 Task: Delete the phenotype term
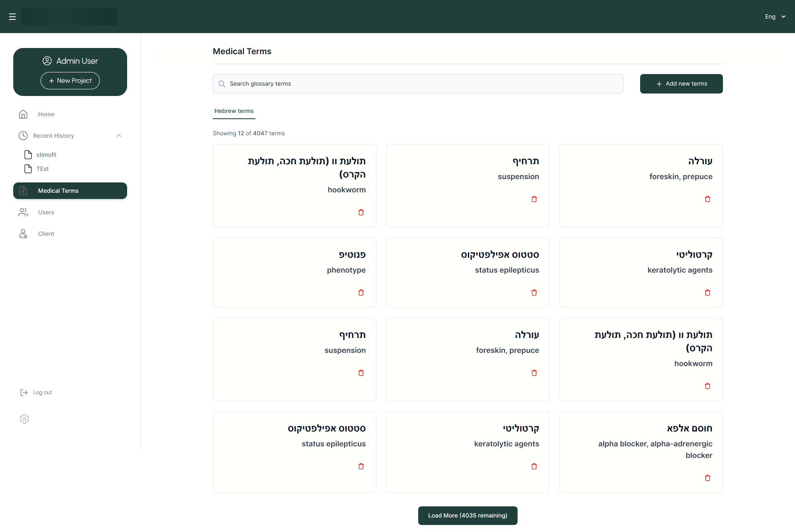361,292
